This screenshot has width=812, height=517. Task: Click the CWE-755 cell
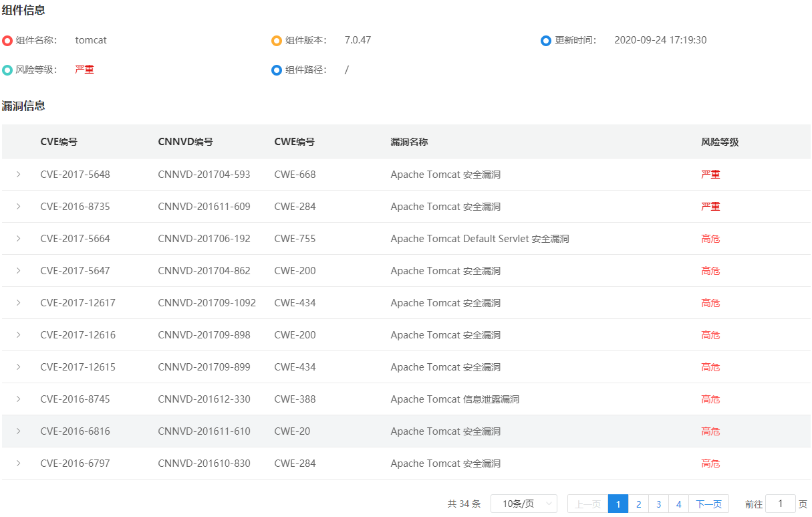click(x=295, y=239)
